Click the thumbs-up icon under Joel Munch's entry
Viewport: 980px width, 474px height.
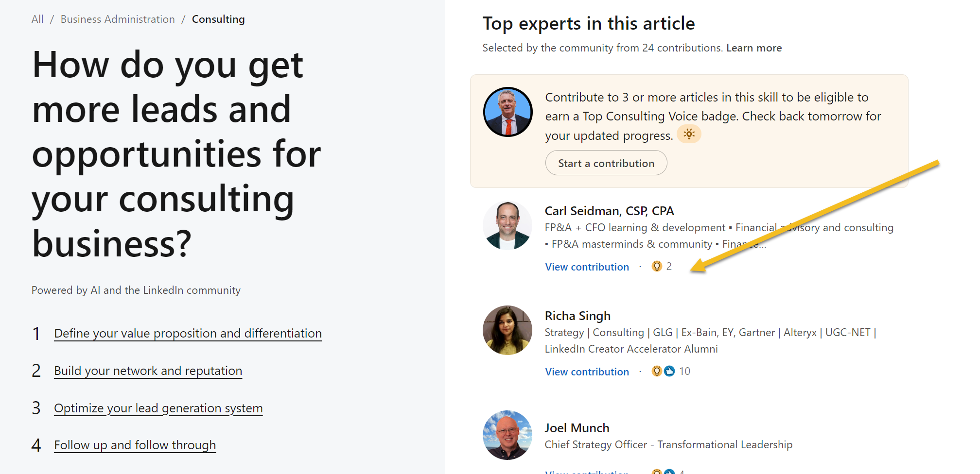tap(670, 471)
